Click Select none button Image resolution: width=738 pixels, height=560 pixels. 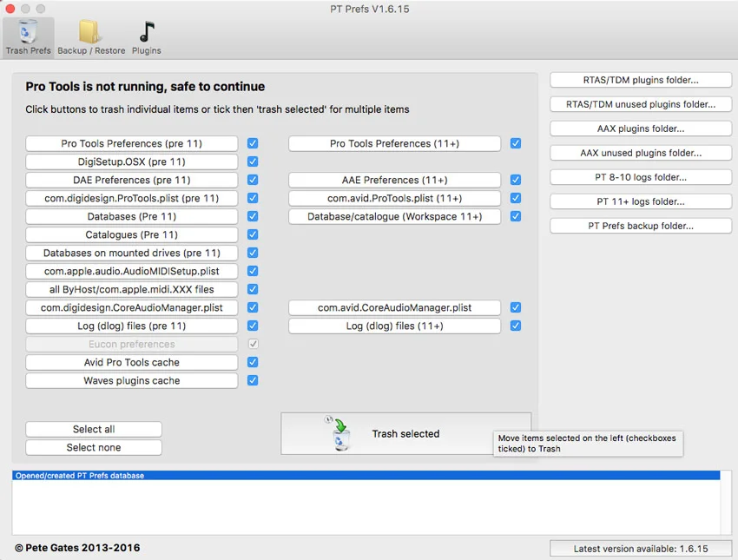pyautogui.click(x=94, y=447)
